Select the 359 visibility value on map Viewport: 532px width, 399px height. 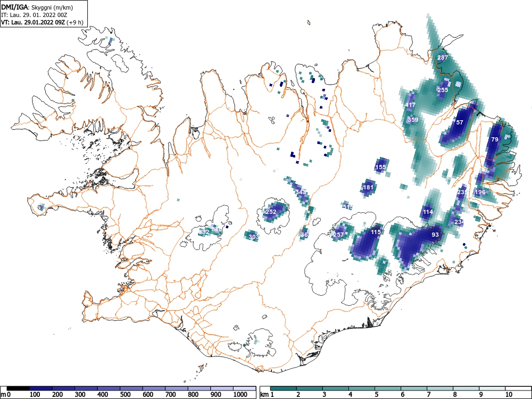(x=413, y=120)
